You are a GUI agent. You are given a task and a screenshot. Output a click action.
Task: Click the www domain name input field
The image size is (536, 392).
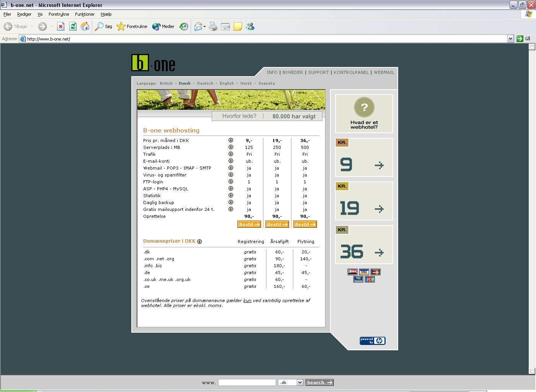[x=247, y=382]
